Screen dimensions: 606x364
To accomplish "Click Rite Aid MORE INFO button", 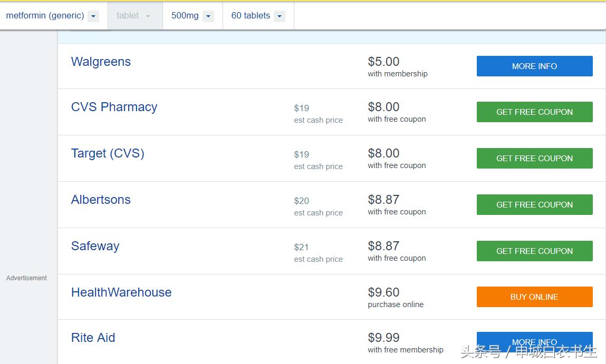I will pyautogui.click(x=534, y=341).
